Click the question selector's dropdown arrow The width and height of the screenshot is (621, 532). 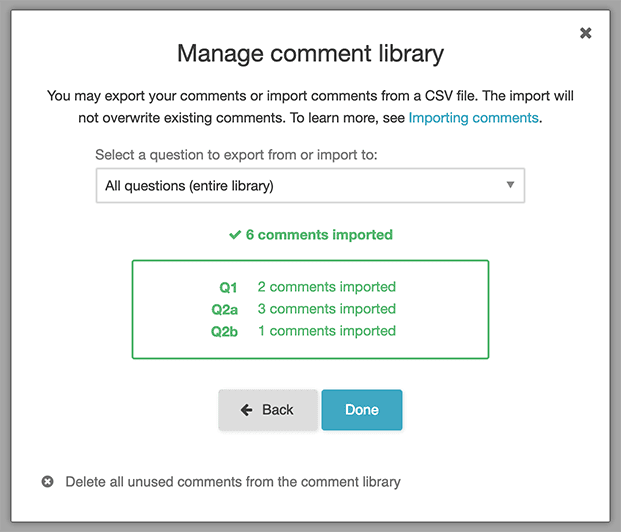click(510, 185)
